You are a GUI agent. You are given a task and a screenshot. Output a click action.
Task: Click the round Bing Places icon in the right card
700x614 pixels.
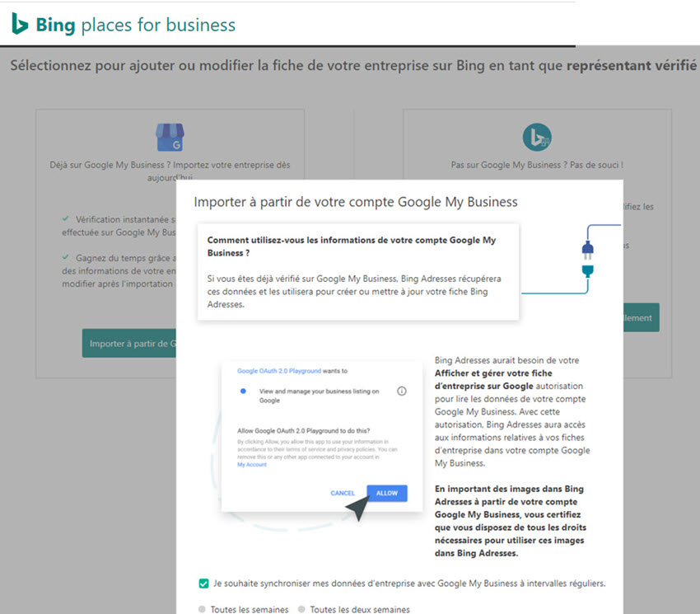click(x=537, y=137)
